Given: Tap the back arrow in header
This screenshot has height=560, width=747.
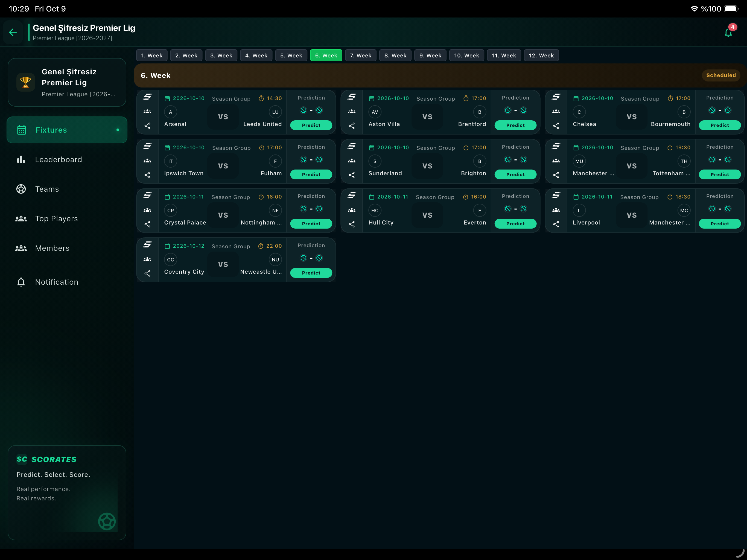Looking at the screenshot, I should [x=13, y=33].
